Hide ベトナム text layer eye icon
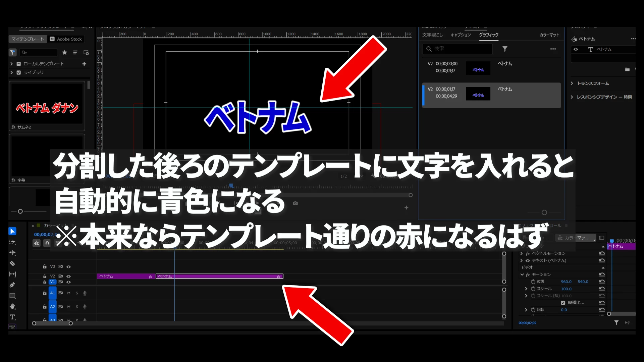The width and height of the screenshot is (644, 362). coord(576,49)
